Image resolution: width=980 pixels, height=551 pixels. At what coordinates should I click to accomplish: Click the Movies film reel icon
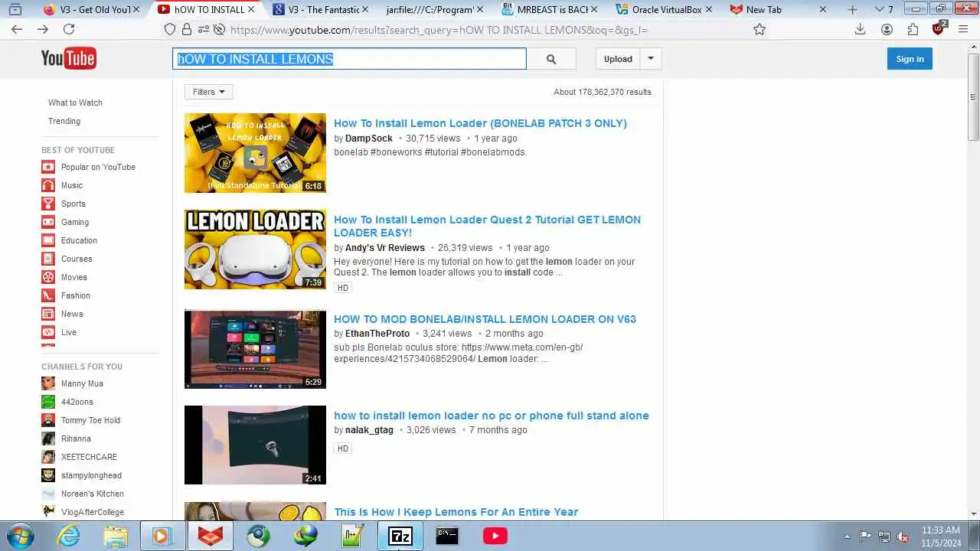click(48, 277)
